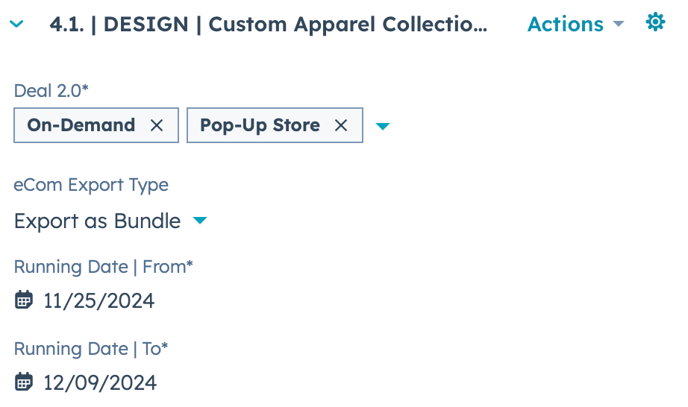Edit the 11/25/2024 date field
688x407 pixels.
[99, 301]
